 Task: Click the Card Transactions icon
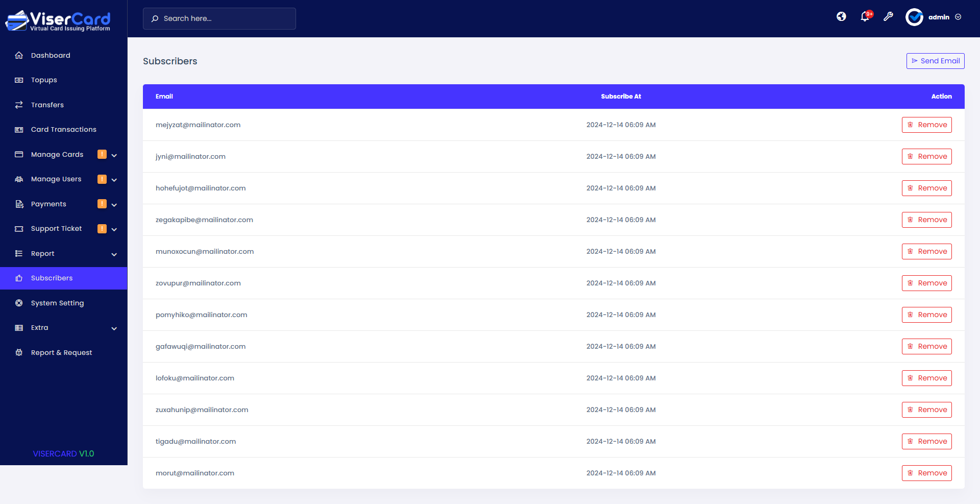pos(19,130)
